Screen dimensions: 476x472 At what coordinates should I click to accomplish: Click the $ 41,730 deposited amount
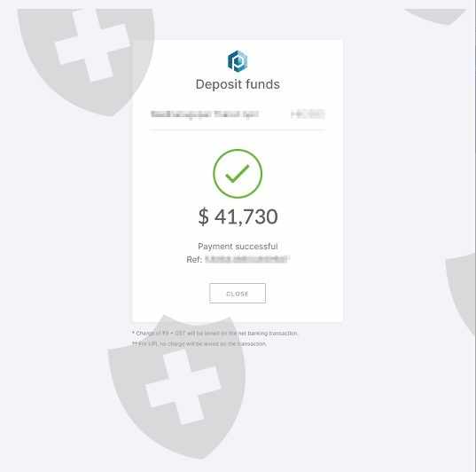(x=238, y=216)
